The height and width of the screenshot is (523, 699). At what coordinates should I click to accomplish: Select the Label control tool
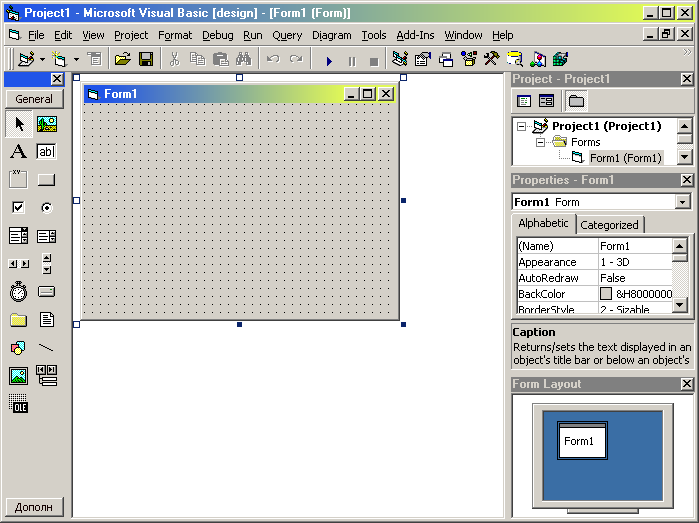coord(18,152)
